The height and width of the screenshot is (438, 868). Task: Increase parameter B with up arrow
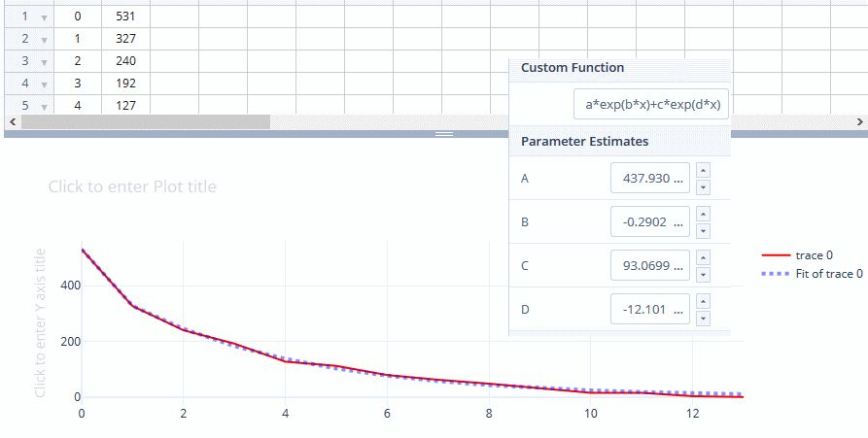click(704, 214)
